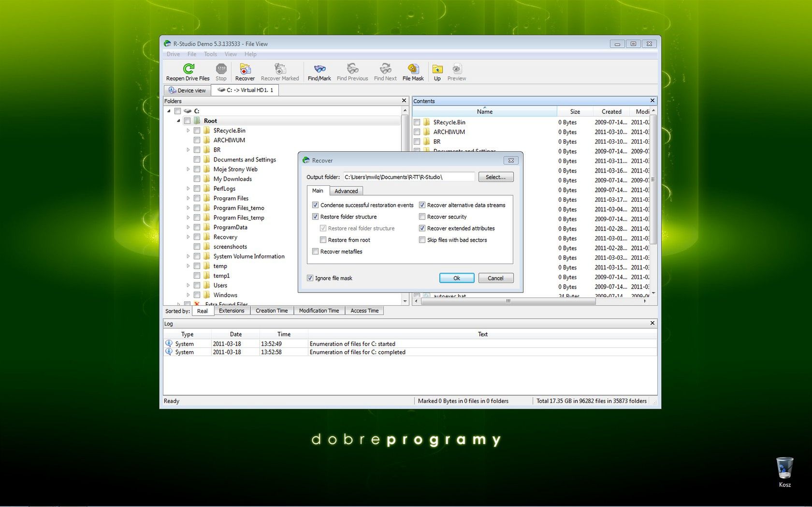
Task: Click the Preview toolbar icon
Action: tap(457, 69)
